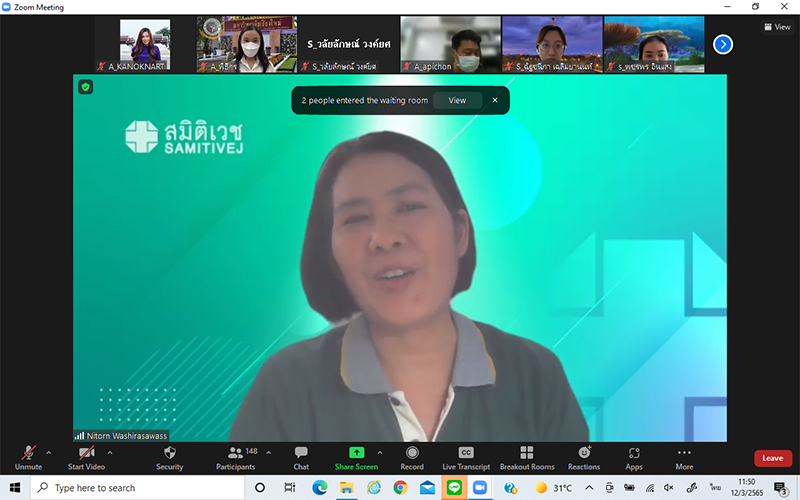This screenshot has width=800, height=500.
Task: Open the weather widget showing 31°C
Action: tap(554, 488)
